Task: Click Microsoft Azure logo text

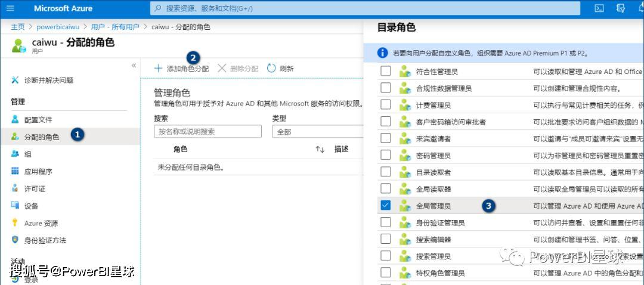Action: pyautogui.click(x=63, y=8)
